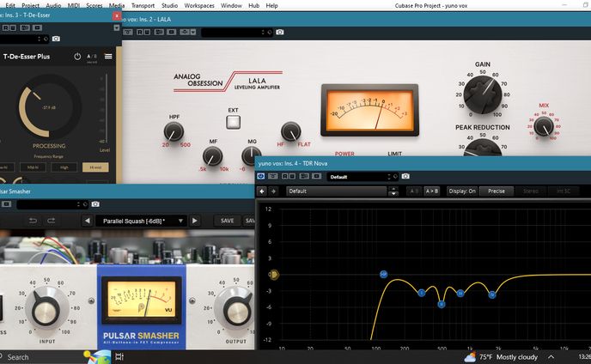Click the TDR Nova redo arrow

pos(273,191)
